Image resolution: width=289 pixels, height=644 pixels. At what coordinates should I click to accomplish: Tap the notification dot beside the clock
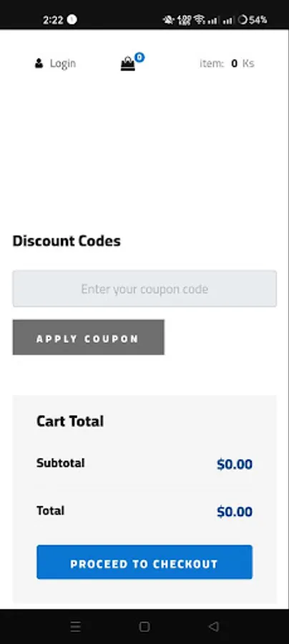pos(72,19)
